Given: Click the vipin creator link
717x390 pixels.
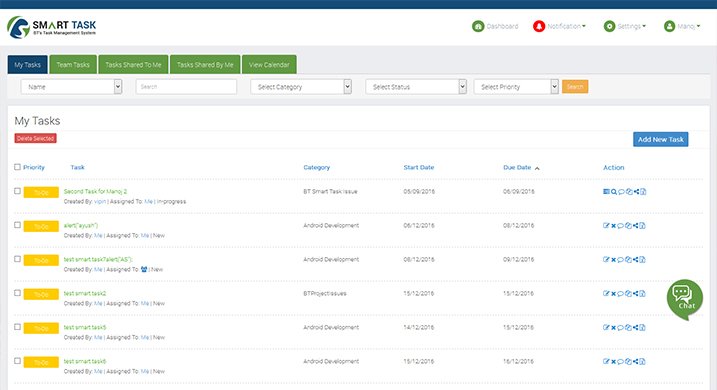Looking at the screenshot, I should [x=100, y=201].
